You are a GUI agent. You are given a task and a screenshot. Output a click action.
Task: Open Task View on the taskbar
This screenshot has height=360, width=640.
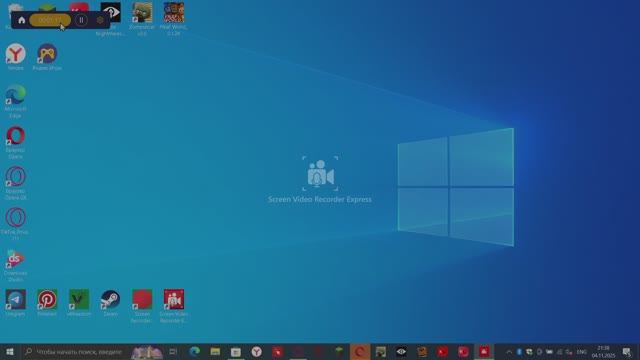pos(173,351)
